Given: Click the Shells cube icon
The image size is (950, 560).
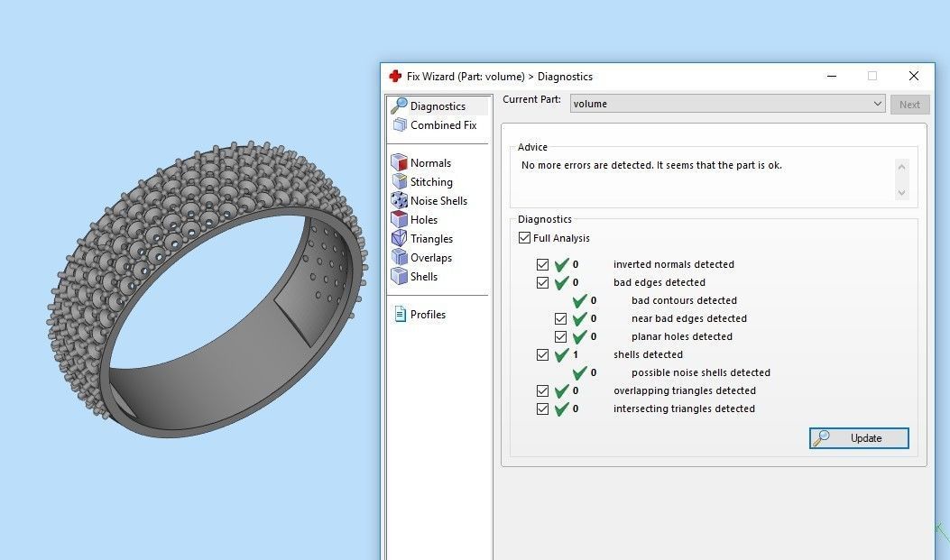Looking at the screenshot, I should point(400,276).
